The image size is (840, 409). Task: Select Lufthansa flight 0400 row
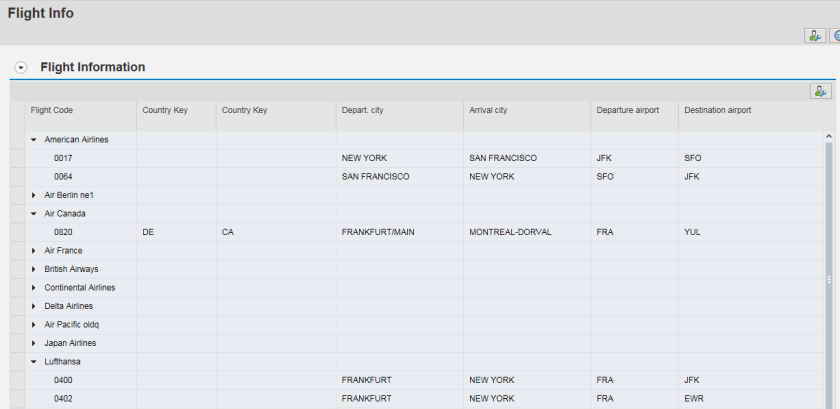[63, 380]
